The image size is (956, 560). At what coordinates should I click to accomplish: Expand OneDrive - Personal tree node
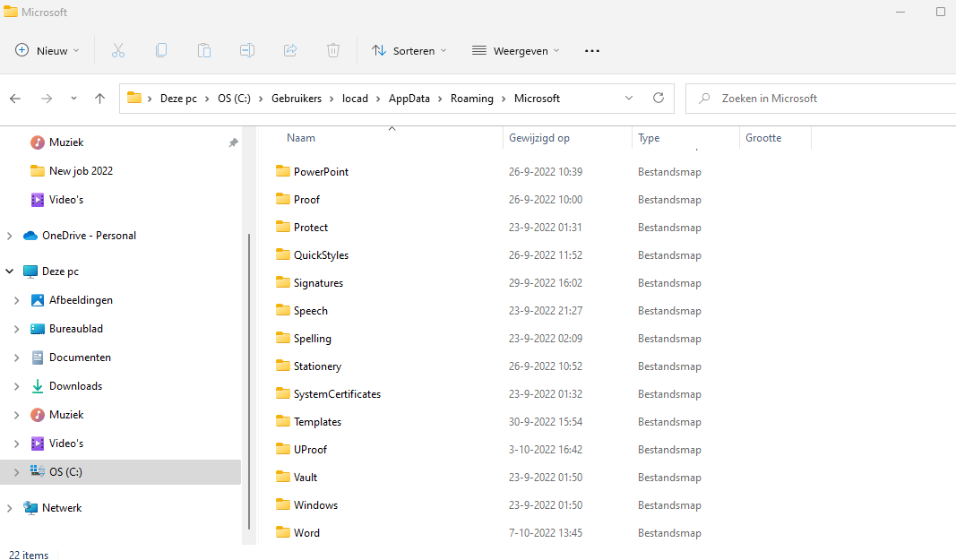tap(9, 236)
